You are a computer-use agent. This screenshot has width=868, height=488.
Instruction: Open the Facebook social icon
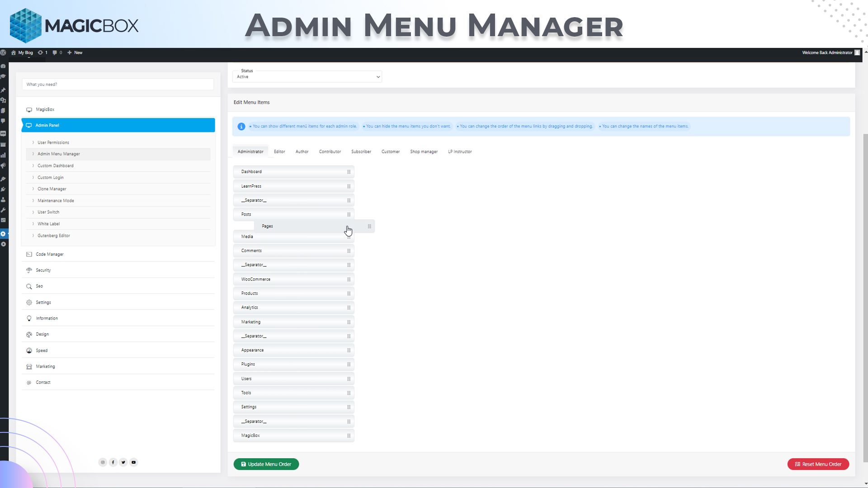(x=113, y=462)
